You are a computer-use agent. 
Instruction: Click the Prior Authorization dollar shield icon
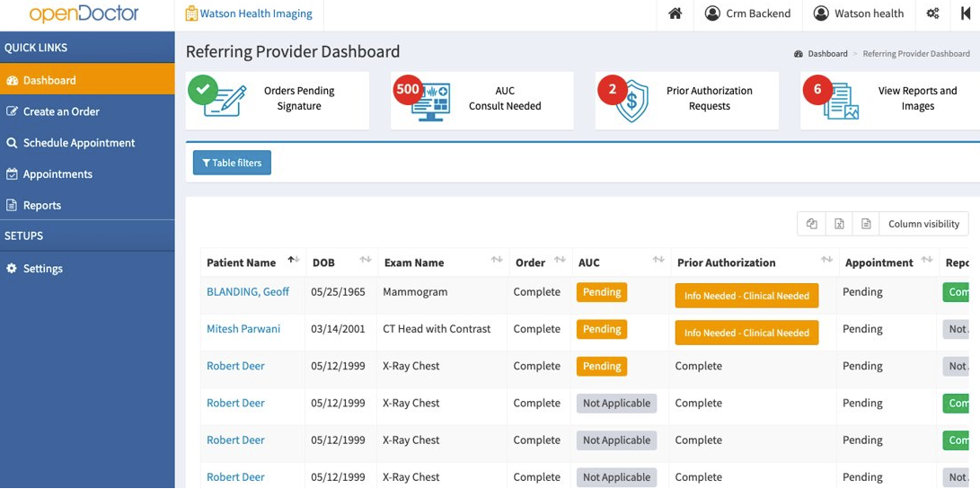tap(631, 103)
